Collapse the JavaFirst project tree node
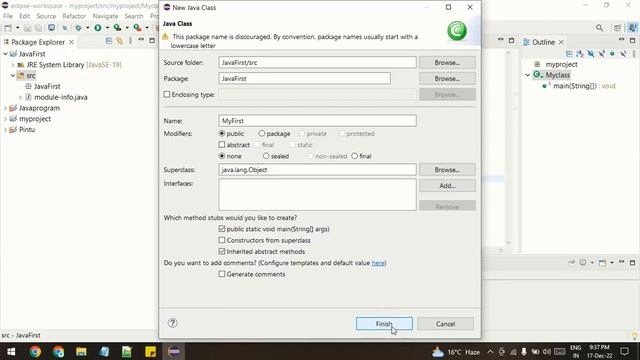 [5, 54]
